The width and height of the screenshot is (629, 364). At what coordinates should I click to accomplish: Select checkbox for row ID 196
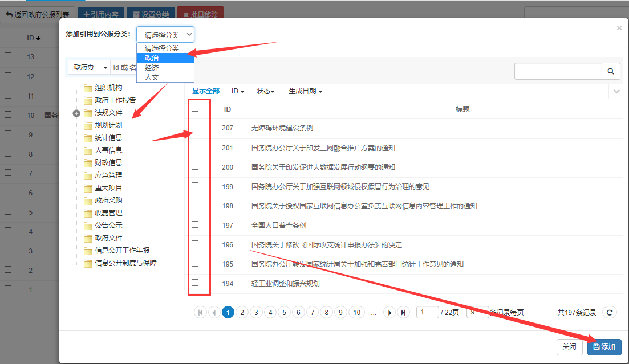[195, 244]
